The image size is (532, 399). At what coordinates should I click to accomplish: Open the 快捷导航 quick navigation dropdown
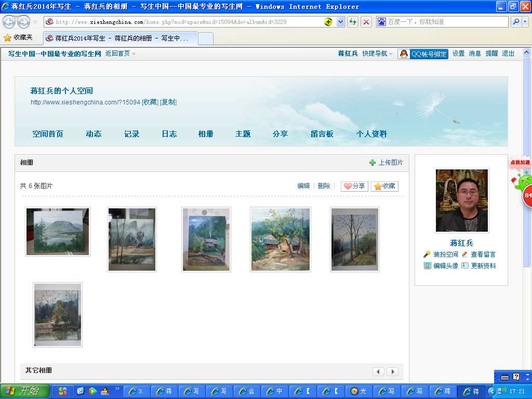coord(377,54)
